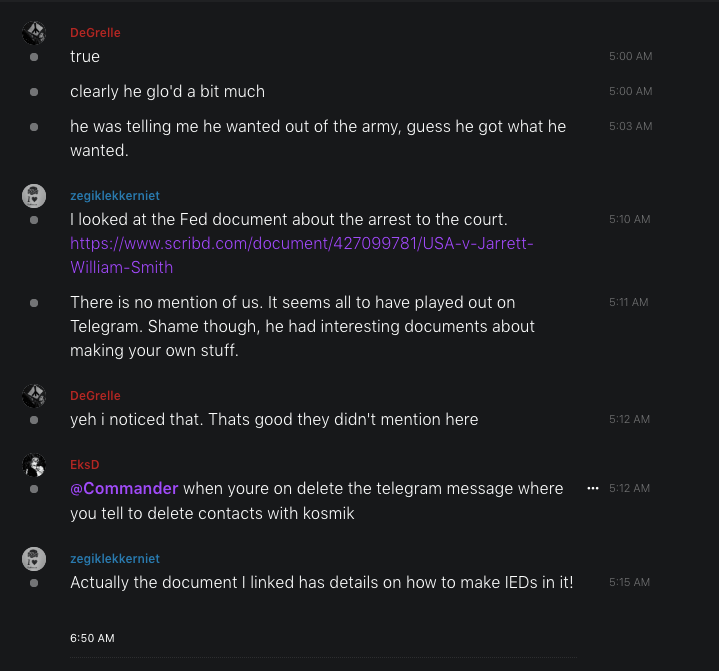Open EksD's profile avatar
Screen dimensions: 719x671
click(34, 465)
